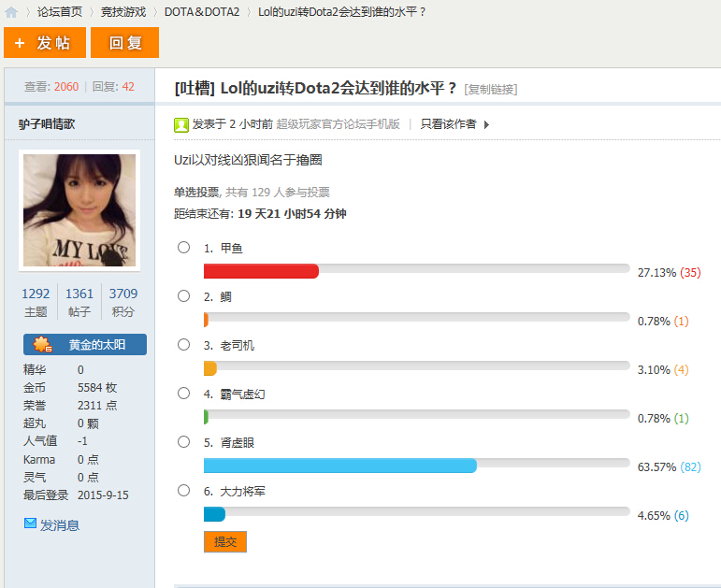The image size is (721, 588).
Task: Click the 发帖 new post button
Action: 44,43
